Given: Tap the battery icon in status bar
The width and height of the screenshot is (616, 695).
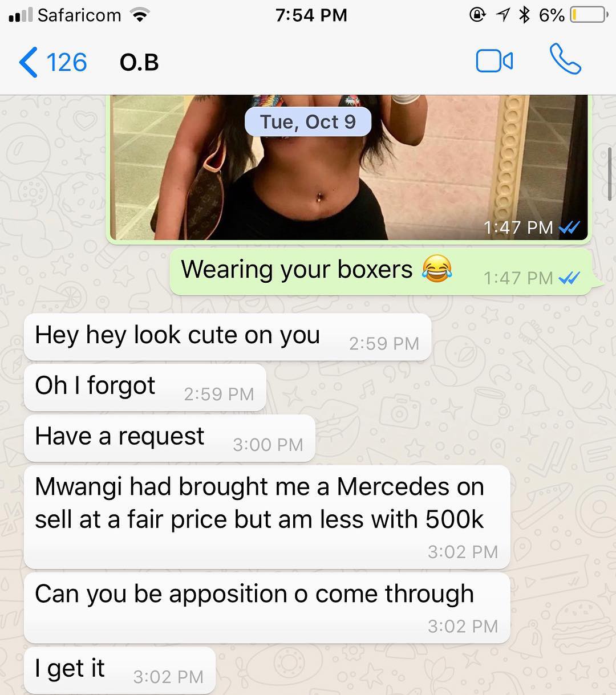Looking at the screenshot, I should coord(589,15).
